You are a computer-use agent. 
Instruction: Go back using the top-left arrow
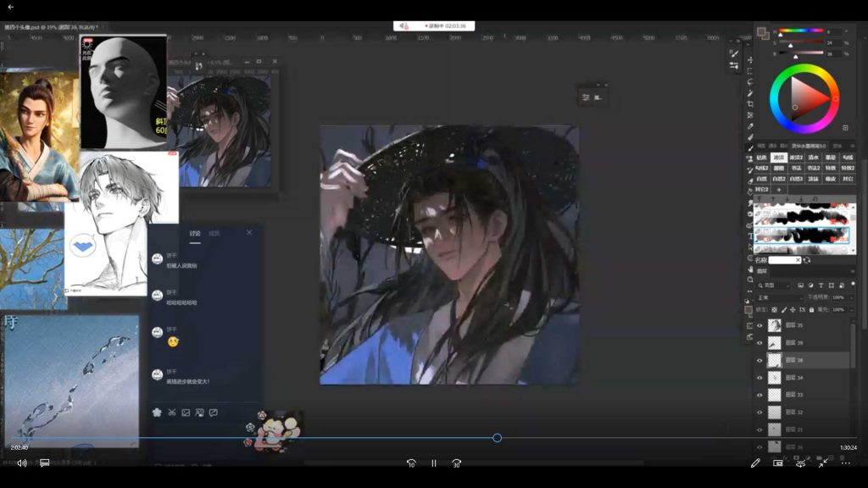(x=10, y=7)
